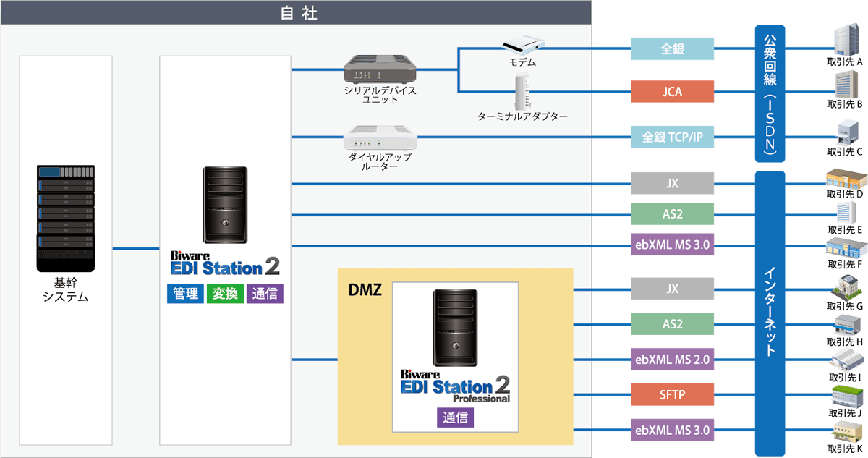The height and width of the screenshot is (458, 868).
Task: Select the terminal adapter device icon
Action: 522,92
